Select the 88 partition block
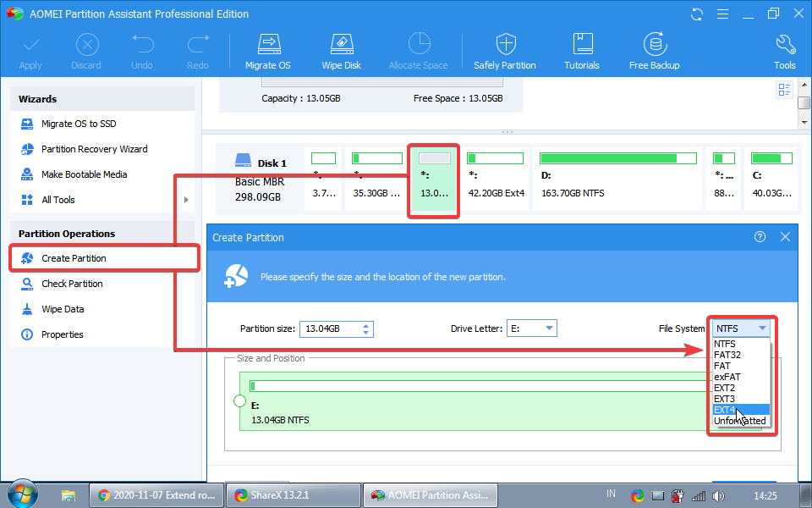Screen dimensions: 812x508 click(723, 179)
